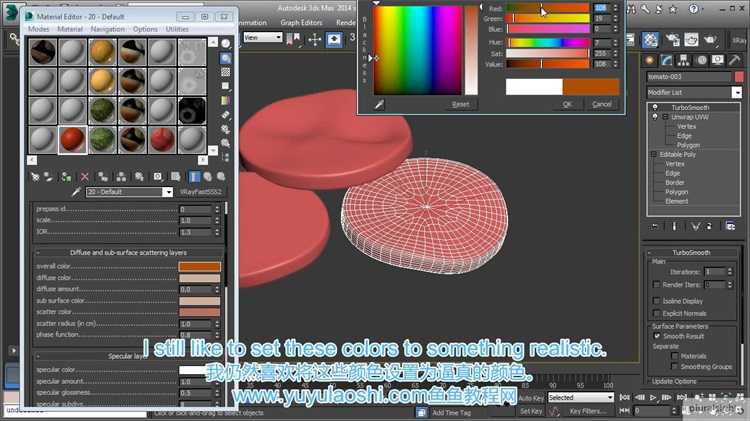Click Render Production teapot icon

[x=710, y=40]
